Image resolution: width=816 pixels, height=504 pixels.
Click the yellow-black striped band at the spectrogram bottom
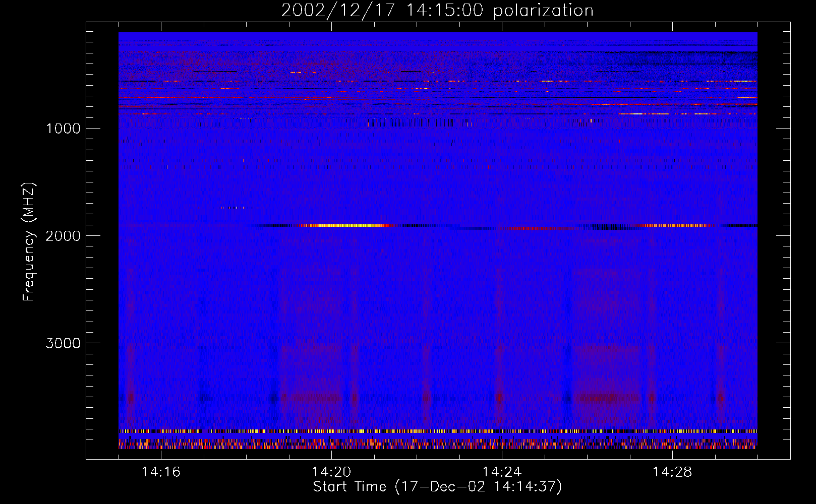[x=438, y=431]
